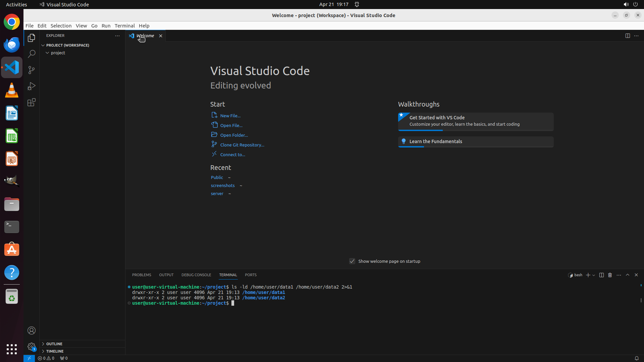Open the Source Control view
This screenshot has width=644, height=362.
click(32, 70)
